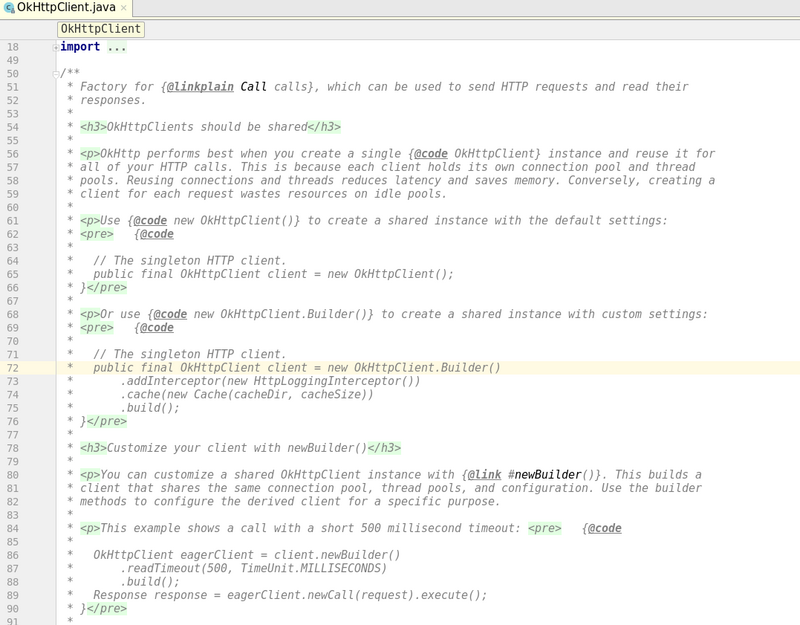The height and width of the screenshot is (625, 800).
Task: Click the Java class icon on the tab
Action: tap(9, 8)
